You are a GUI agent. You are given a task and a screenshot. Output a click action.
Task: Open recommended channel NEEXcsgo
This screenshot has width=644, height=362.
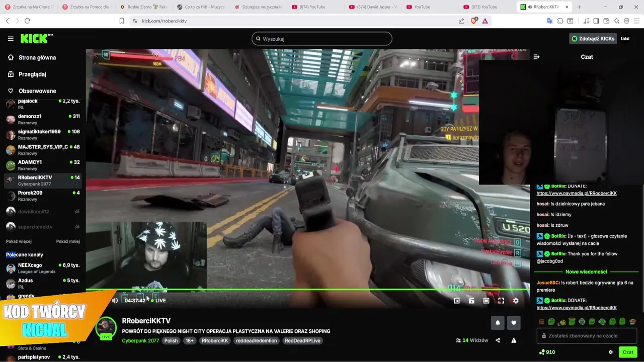click(x=43, y=268)
